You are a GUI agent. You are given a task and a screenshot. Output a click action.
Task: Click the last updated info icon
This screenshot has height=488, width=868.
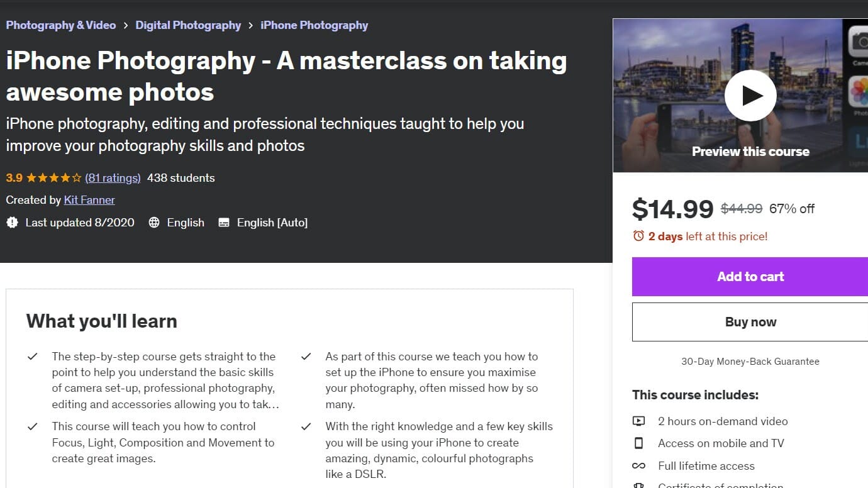tap(12, 223)
